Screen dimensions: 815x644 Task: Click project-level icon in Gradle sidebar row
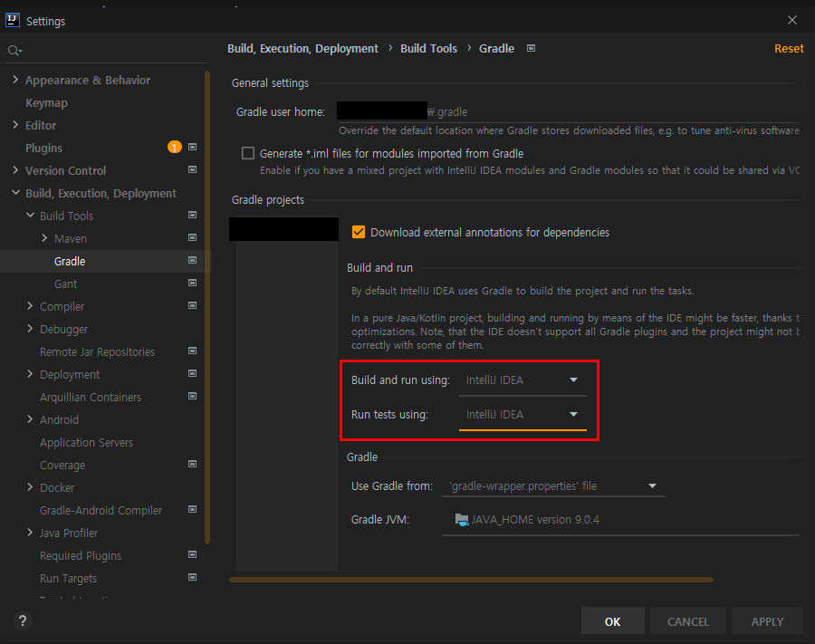[x=192, y=260]
